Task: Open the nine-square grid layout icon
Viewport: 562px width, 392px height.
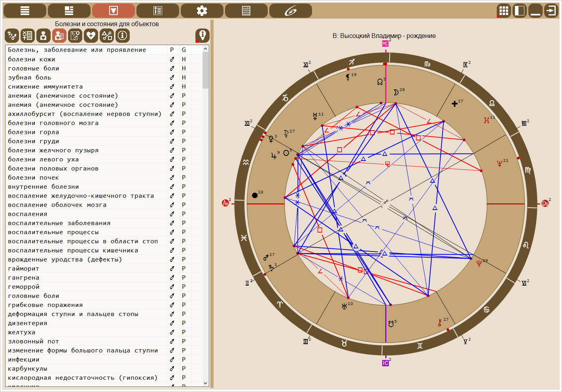Action: coord(504,11)
